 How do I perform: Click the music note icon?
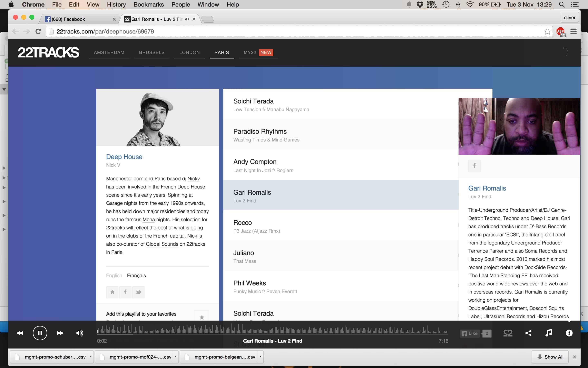(549, 333)
